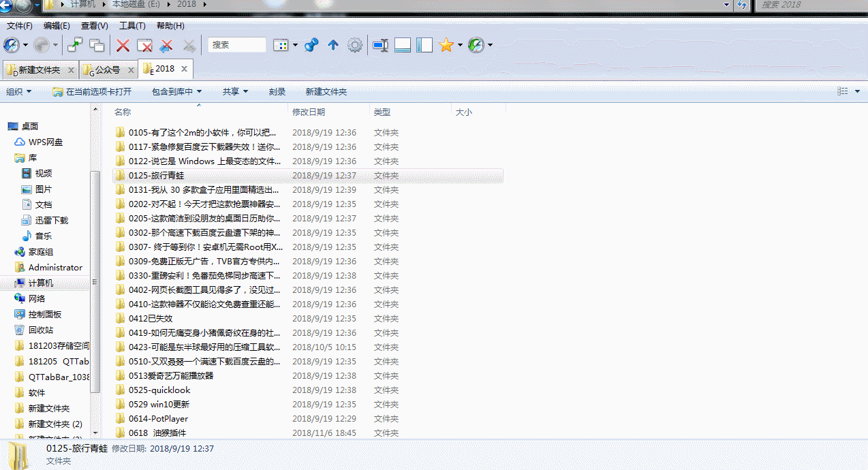Open dropdown arrow next to view-mode icon
Viewport: 868px width, 470px height.
[295, 46]
